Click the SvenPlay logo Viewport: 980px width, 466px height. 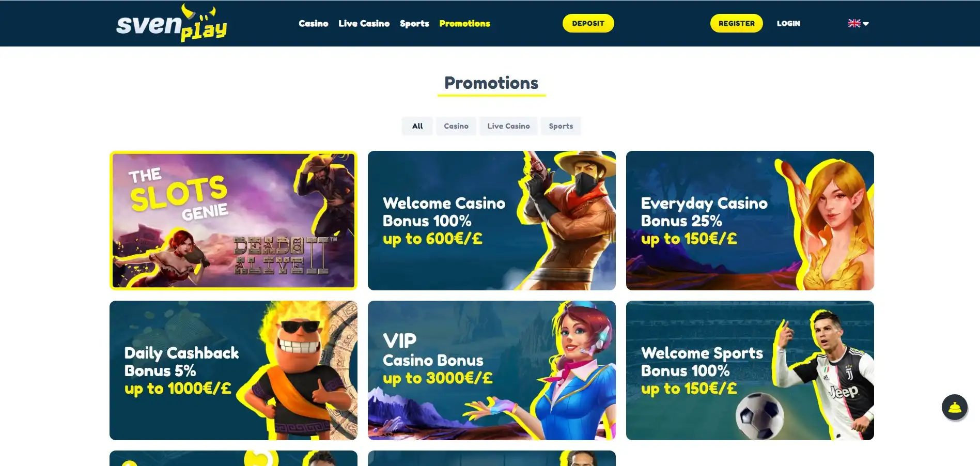click(x=172, y=23)
